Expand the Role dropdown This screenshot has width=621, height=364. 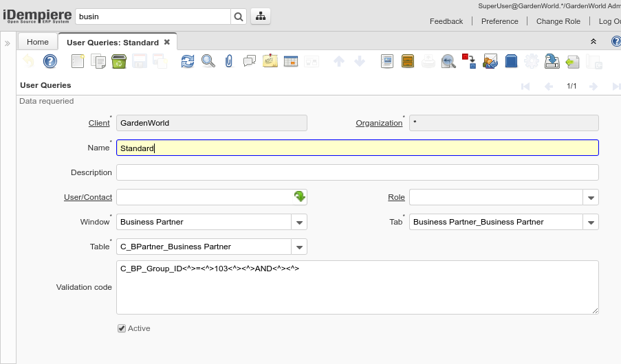591,198
